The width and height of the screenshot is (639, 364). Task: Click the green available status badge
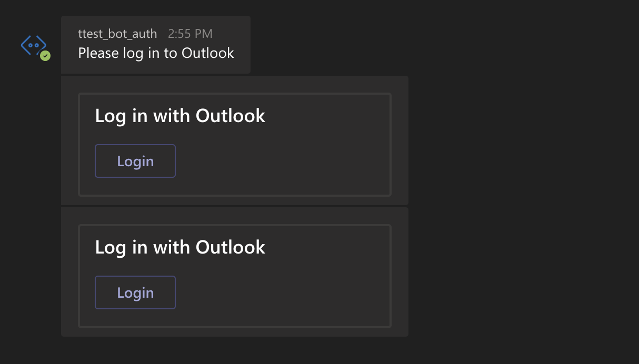[45, 56]
